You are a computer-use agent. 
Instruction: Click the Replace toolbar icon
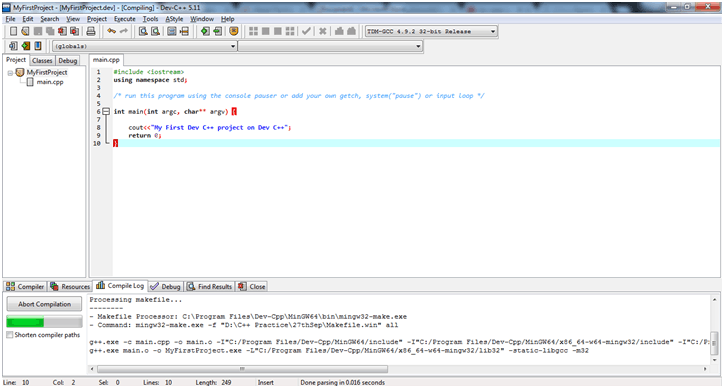click(156, 31)
